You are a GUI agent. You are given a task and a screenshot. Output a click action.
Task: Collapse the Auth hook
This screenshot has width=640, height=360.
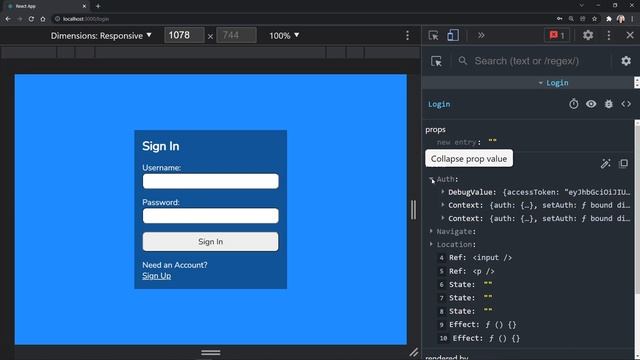[x=431, y=179]
